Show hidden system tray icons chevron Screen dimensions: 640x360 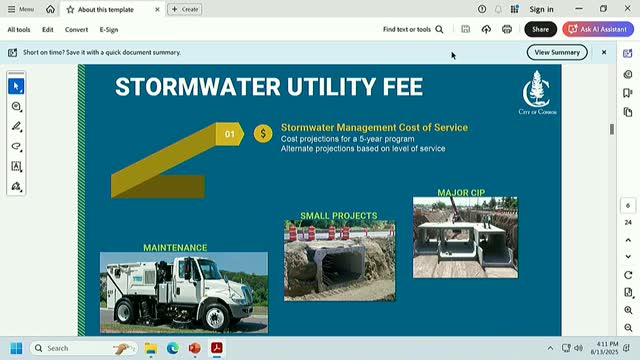(550, 348)
